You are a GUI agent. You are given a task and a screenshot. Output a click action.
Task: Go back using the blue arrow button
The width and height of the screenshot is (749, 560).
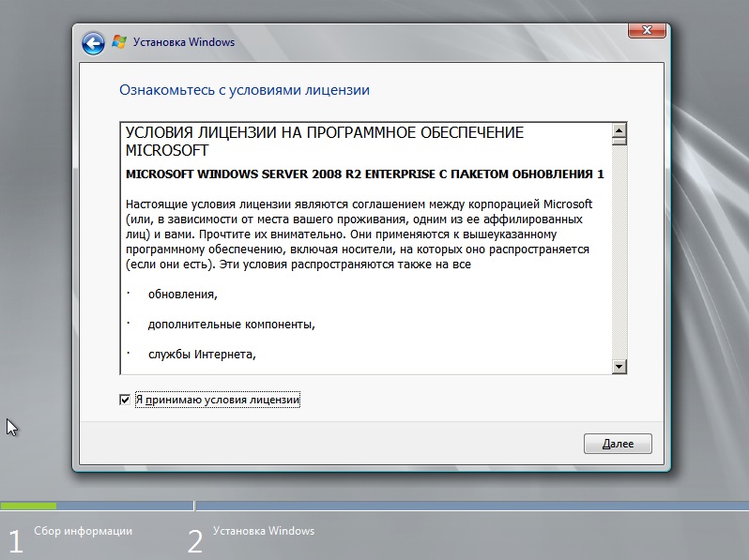click(x=93, y=44)
